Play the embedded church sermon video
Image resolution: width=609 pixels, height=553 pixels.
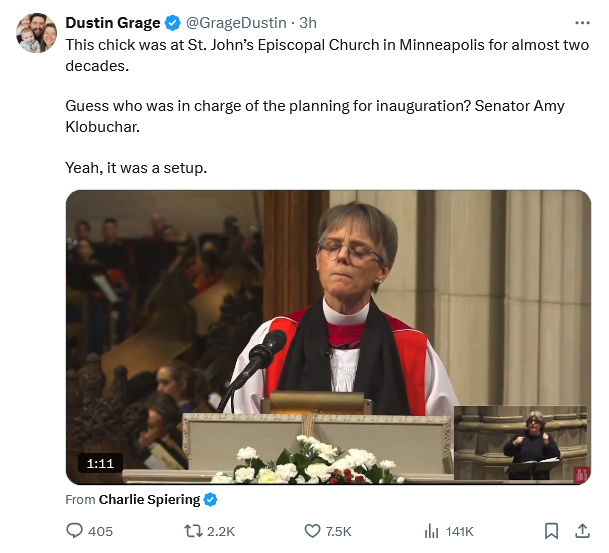pyautogui.click(x=328, y=336)
